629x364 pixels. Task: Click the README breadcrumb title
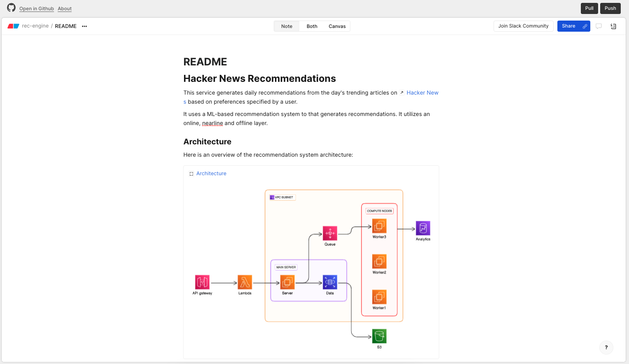pyautogui.click(x=66, y=26)
